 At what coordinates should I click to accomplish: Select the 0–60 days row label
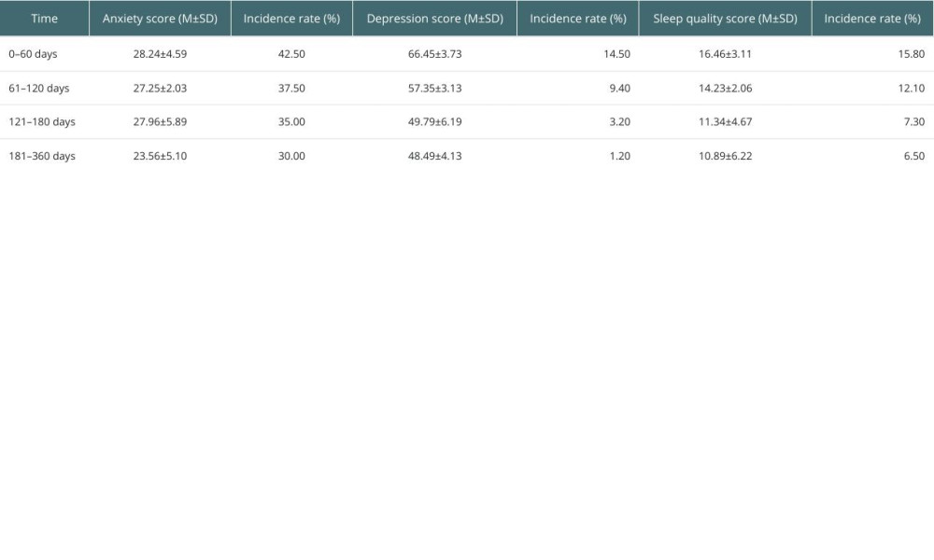(31, 54)
